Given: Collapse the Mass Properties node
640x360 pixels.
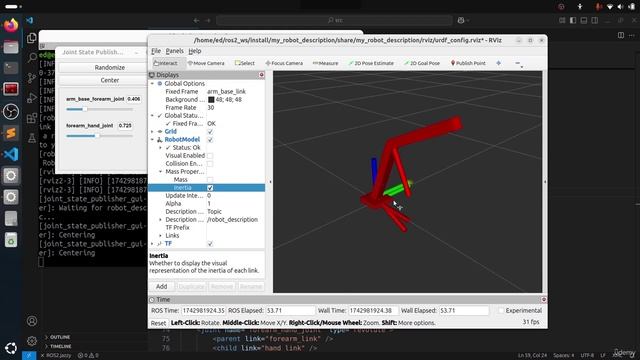Looking at the screenshot, I should click(x=160, y=171).
